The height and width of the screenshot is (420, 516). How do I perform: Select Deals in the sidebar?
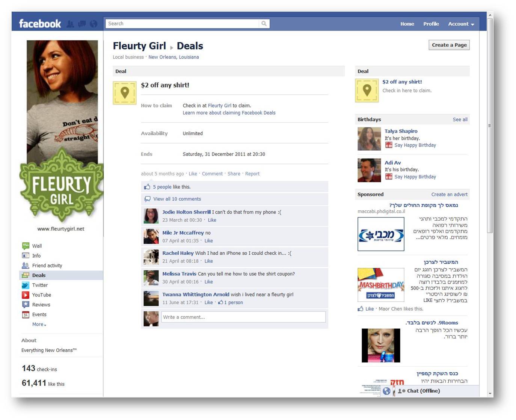point(61,275)
